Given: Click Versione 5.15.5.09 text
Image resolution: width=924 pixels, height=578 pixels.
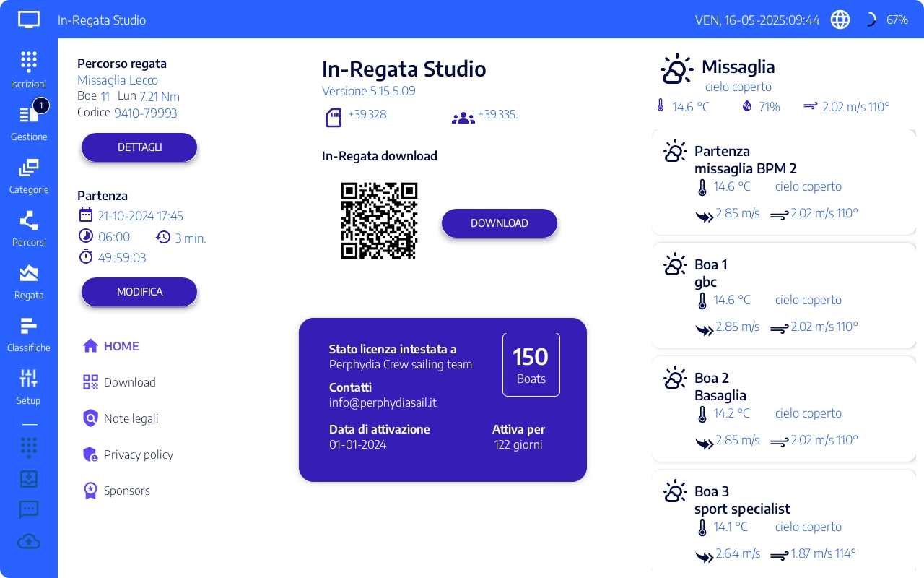Looking at the screenshot, I should 369,91.
